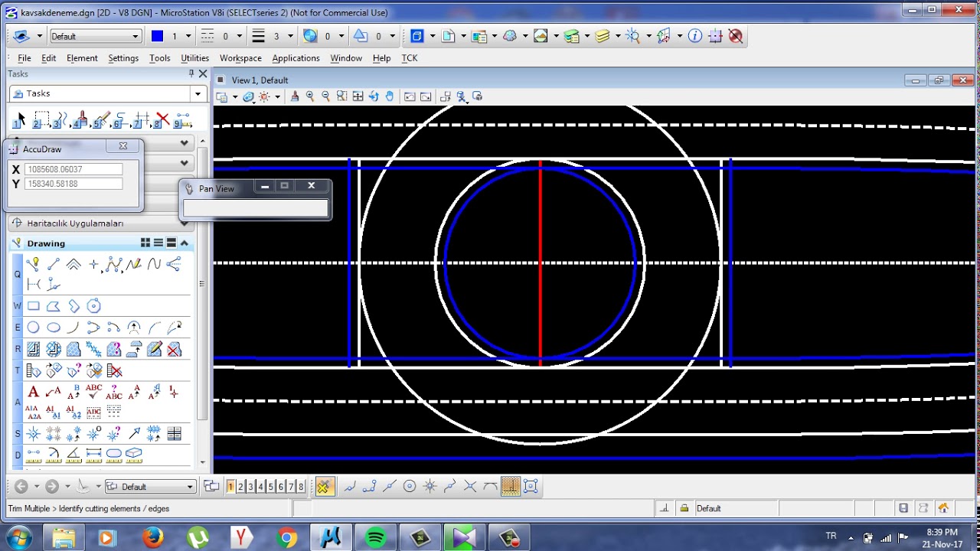Toggle the highlighted snap lock button
The image size is (980, 551).
[325, 487]
